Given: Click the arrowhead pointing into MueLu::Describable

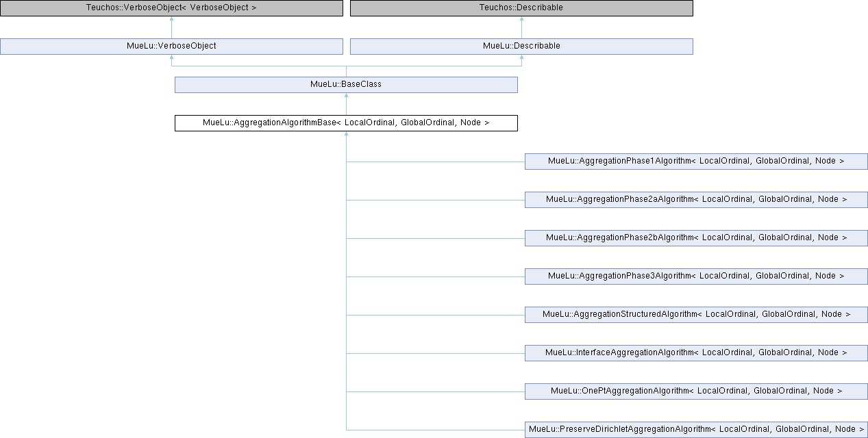Looking at the screenshot, I should 521,58.
